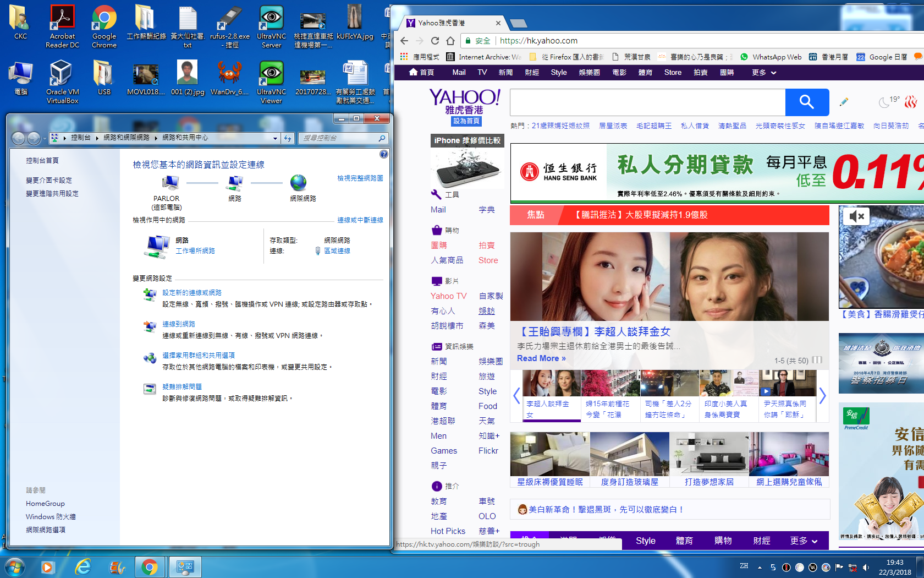
Task: Open 設定新的連線或網路 link
Action: coord(192,293)
